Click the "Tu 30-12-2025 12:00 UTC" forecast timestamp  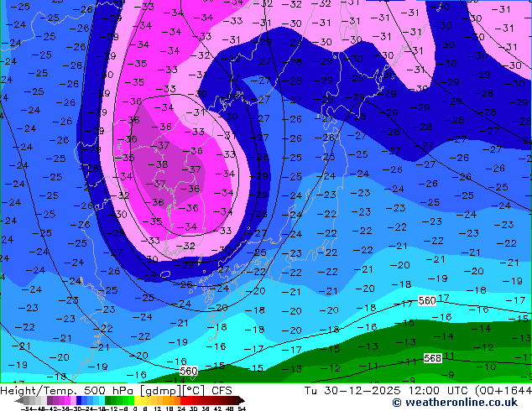388,391
